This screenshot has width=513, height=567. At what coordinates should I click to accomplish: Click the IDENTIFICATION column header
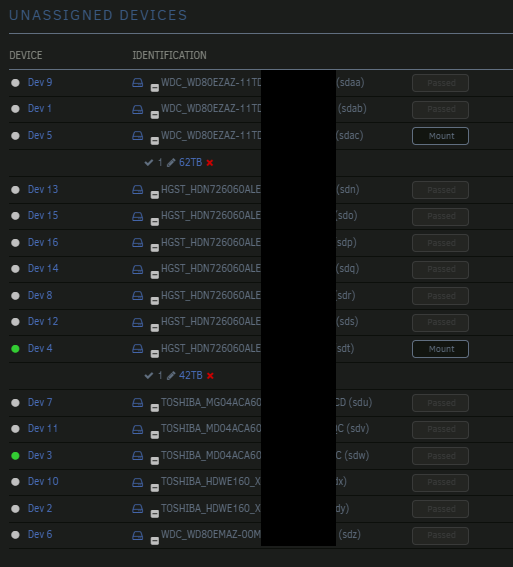click(x=170, y=55)
